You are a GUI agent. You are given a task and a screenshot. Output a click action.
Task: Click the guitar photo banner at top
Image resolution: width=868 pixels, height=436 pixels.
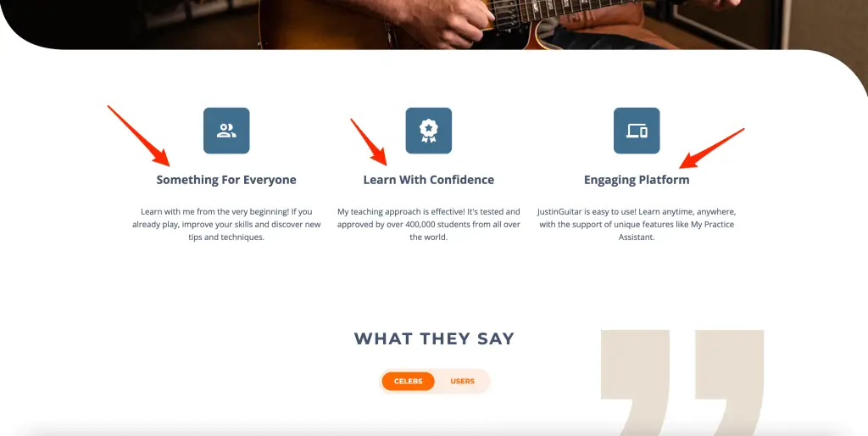click(434, 25)
